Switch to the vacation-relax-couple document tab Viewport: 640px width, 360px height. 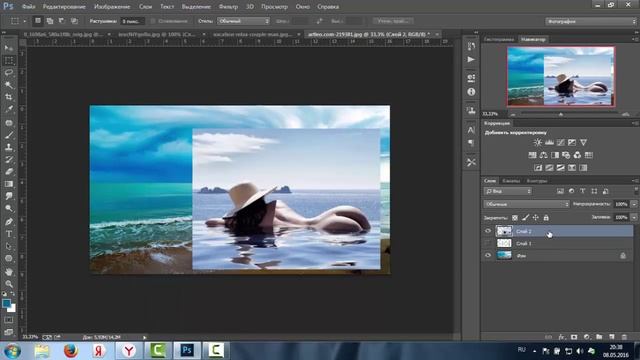coord(253,34)
